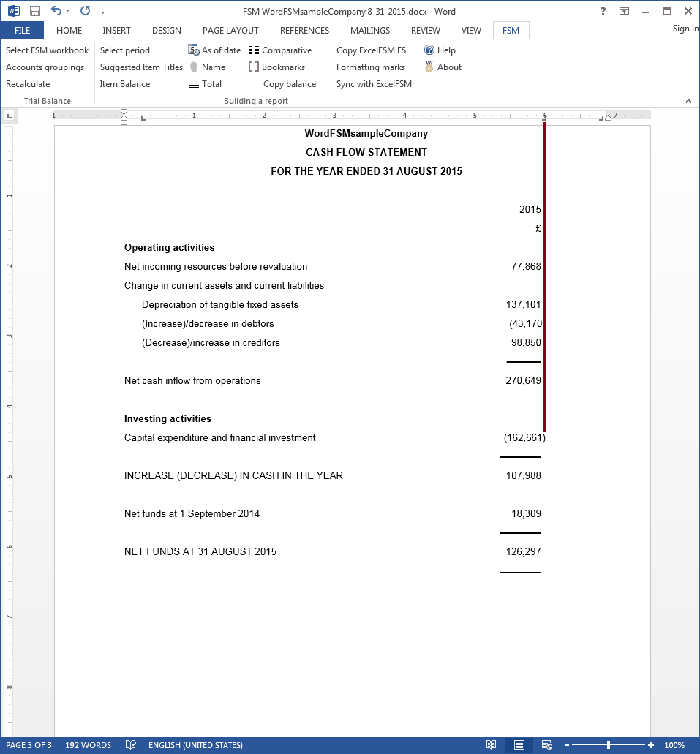700x754 pixels.
Task: Insert Item Balance
Action: [x=124, y=83]
